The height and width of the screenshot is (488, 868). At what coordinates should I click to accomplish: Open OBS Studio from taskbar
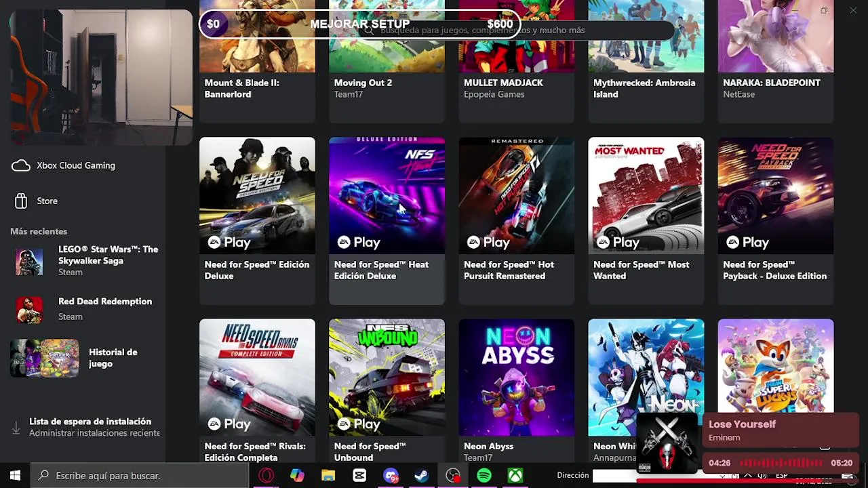(453, 476)
